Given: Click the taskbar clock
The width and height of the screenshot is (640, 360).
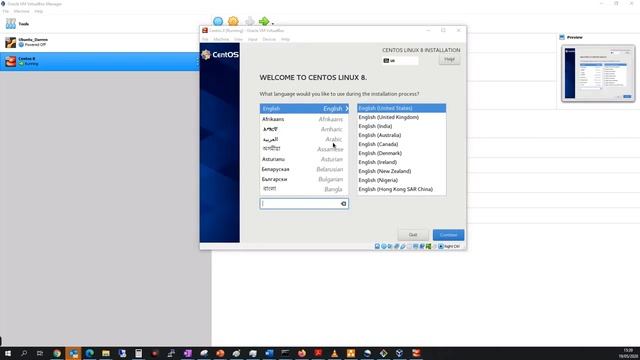Looking at the screenshot, I should 628,353.
